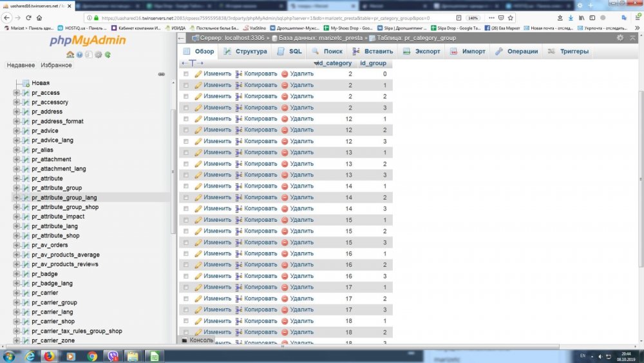This screenshot has height=363, width=644.
Task: Check row with id_category 12 id_group 1
Action: 186,119
